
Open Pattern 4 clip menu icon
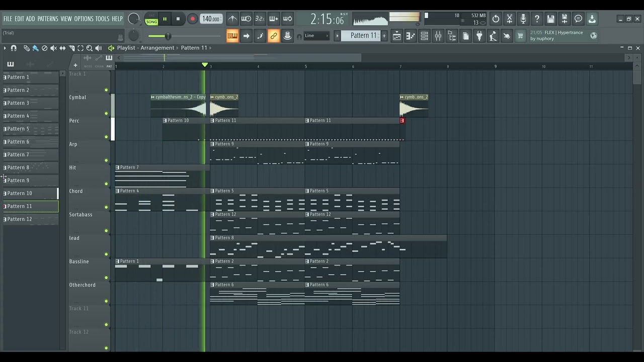pos(118,191)
